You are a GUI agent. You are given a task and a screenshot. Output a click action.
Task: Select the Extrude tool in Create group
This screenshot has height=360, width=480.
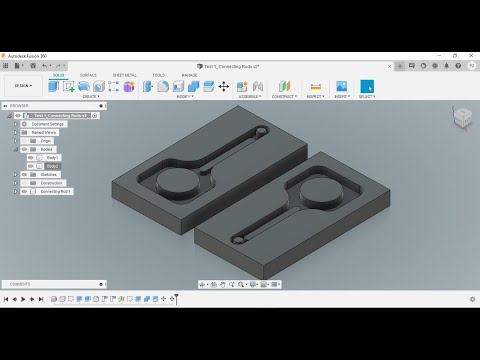53,86
